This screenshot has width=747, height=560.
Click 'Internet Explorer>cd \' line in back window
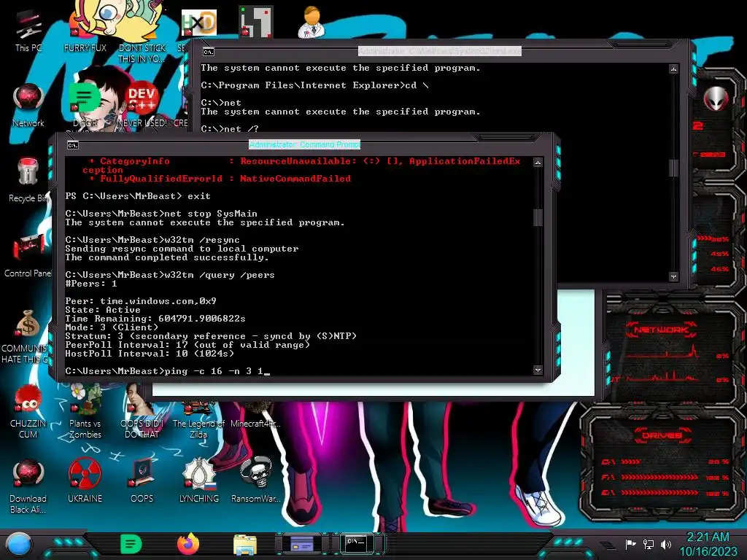[314, 85]
